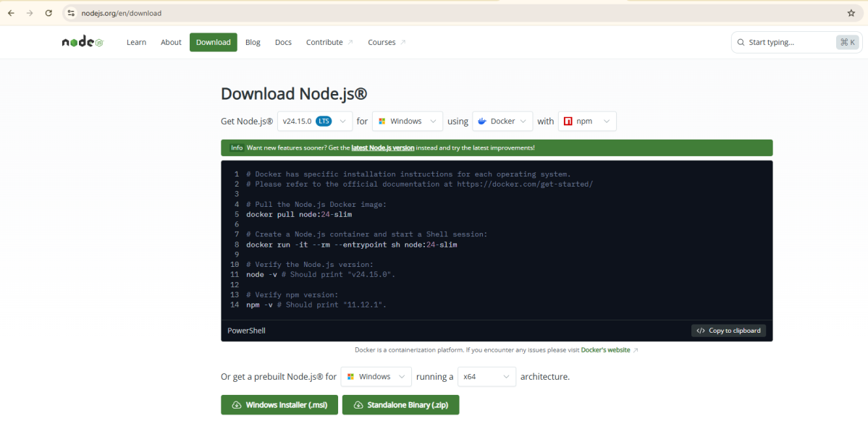Viewport: 868px width, 421px height.
Task: Click the Docker whale icon
Action: click(482, 121)
